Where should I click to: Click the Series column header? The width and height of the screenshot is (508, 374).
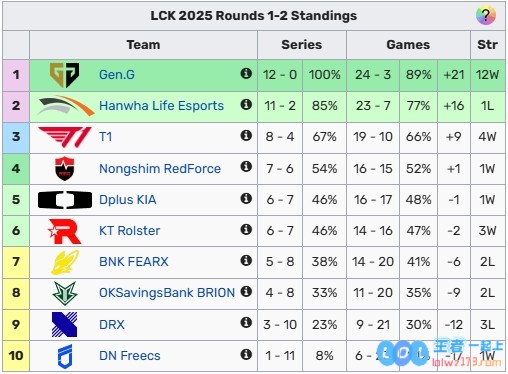(x=302, y=45)
